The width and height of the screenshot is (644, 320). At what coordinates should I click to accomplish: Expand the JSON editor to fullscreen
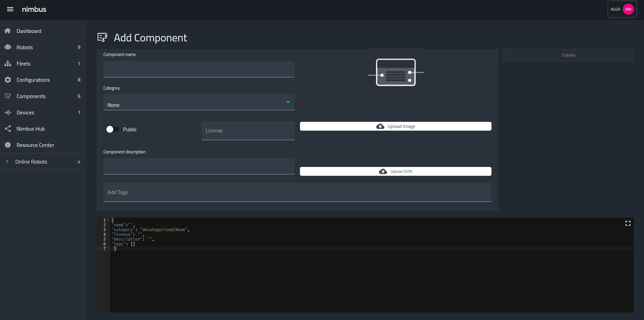tap(628, 223)
